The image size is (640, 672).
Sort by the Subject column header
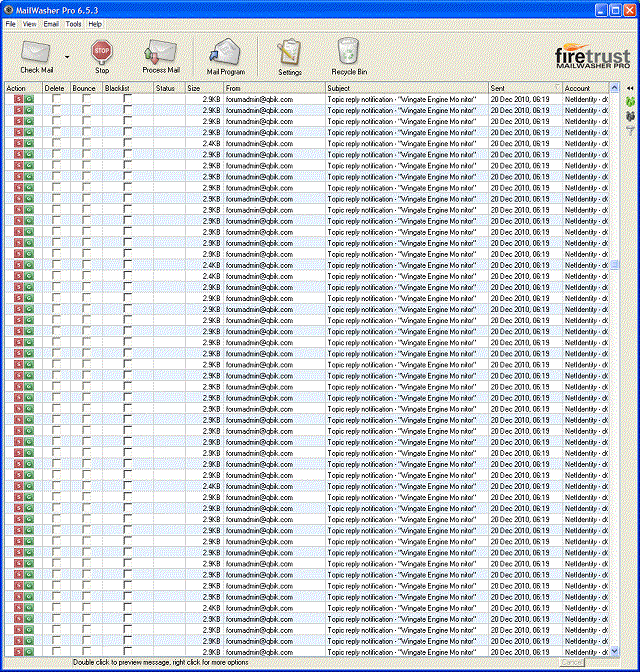coord(407,88)
